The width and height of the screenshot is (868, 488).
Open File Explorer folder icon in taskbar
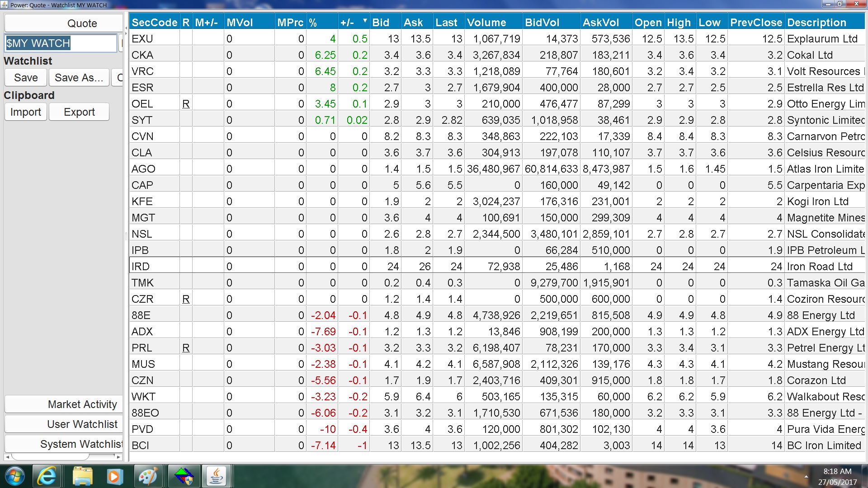click(x=82, y=476)
